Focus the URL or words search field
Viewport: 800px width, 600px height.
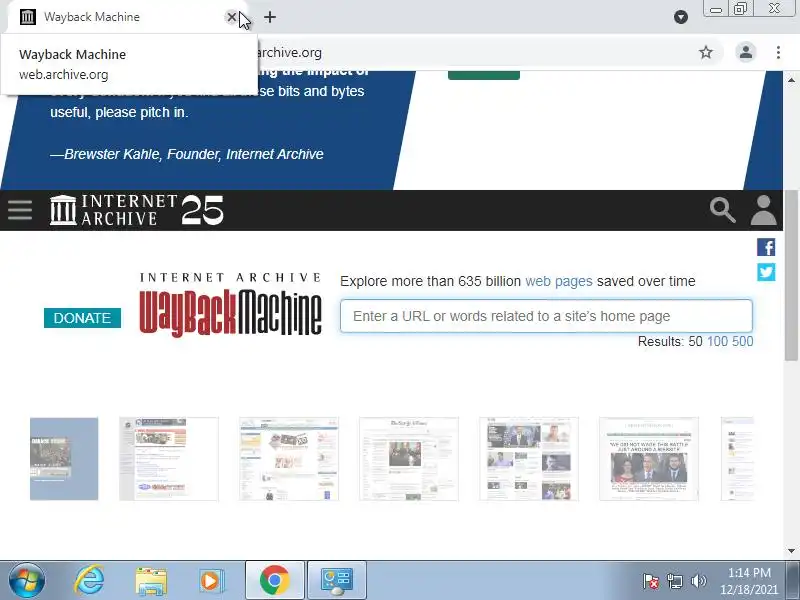[x=546, y=316]
